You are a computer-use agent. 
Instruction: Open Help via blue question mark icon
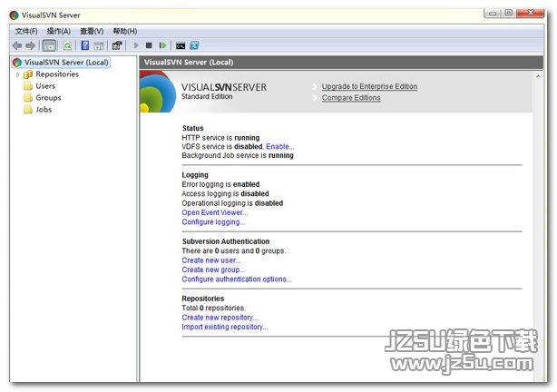point(85,45)
